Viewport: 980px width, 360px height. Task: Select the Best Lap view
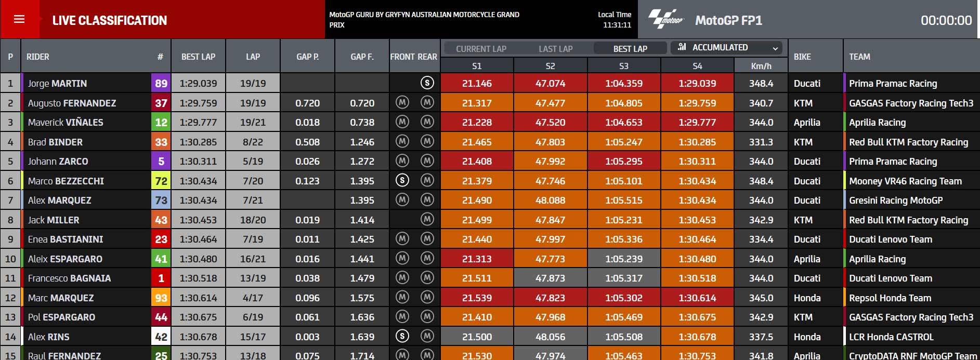point(630,49)
